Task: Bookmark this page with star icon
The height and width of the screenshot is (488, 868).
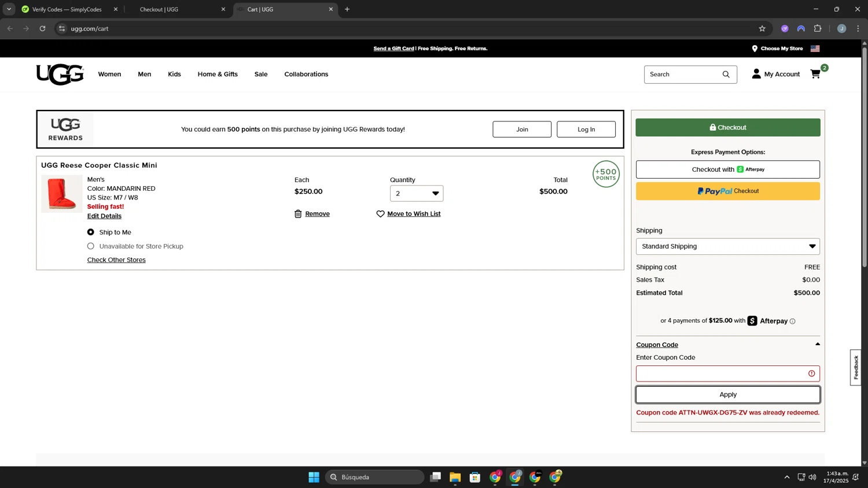Action: (x=762, y=28)
